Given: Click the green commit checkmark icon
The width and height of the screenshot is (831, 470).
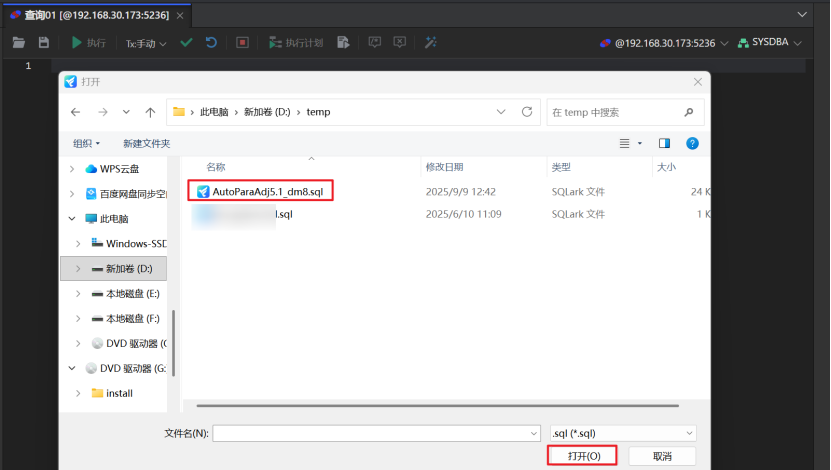Looking at the screenshot, I should tap(186, 42).
